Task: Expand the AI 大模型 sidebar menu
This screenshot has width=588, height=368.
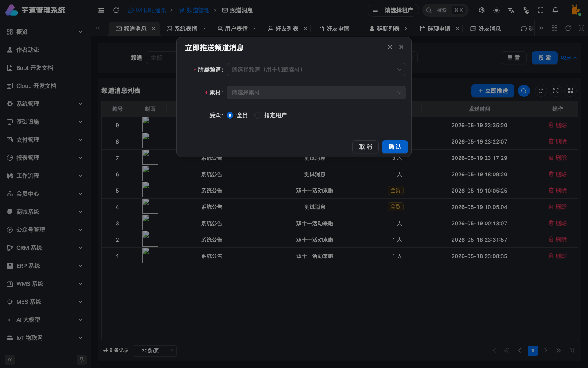Action: pos(45,320)
